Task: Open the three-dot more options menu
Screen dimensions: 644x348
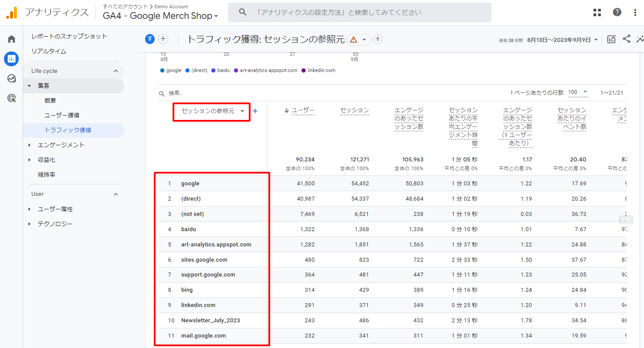Action: pyautogui.click(x=635, y=12)
